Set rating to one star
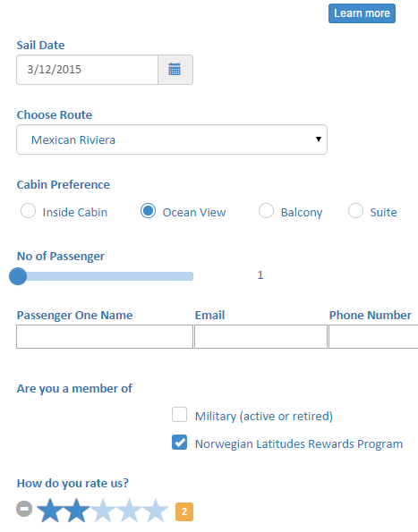The height and width of the screenshot is (532, 418). coord(50,510)
